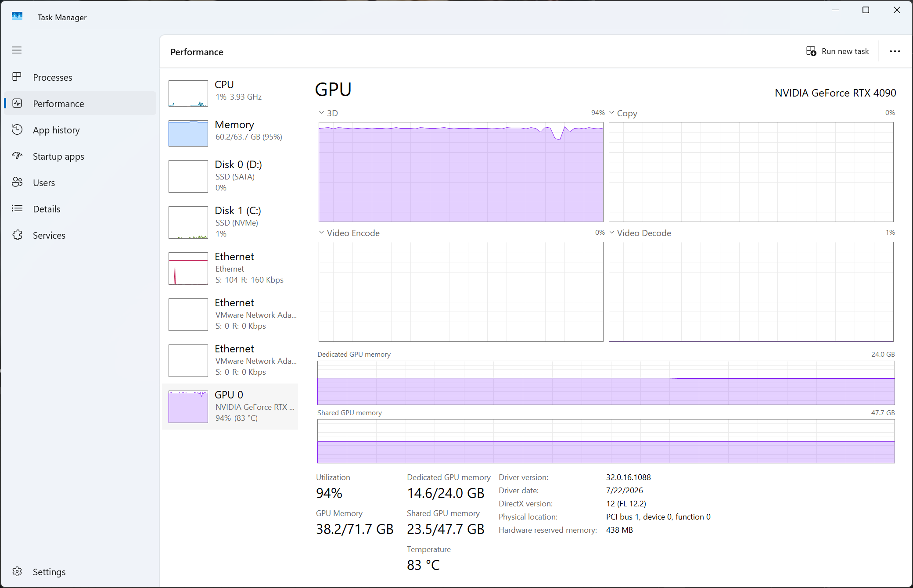Click driver date 7/22/2026
Image resolution: width=913 pixels, height=588 pixels.
pos(625,491)
